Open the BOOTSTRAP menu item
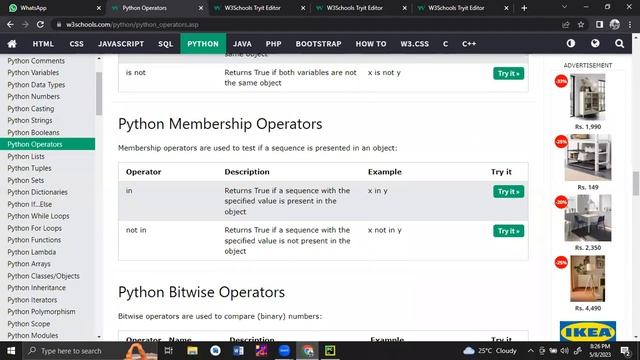The width and height of the screenshot is (640, 360). click(318, 44)
